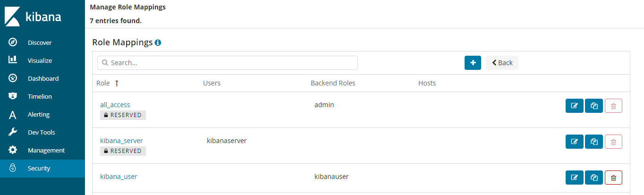Open Timelion from the sidebar
This screenshot has height=195, width=644.
tap(40, 96)
